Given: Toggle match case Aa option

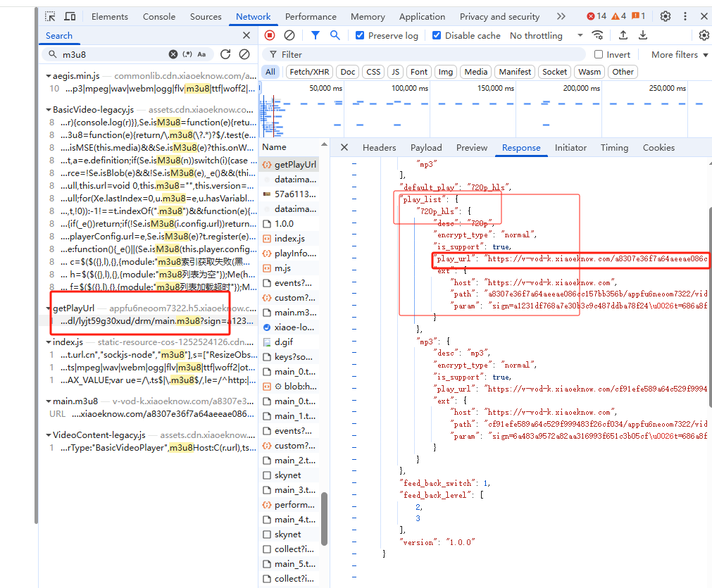Looking at the screenshot, I should [201, 54].
